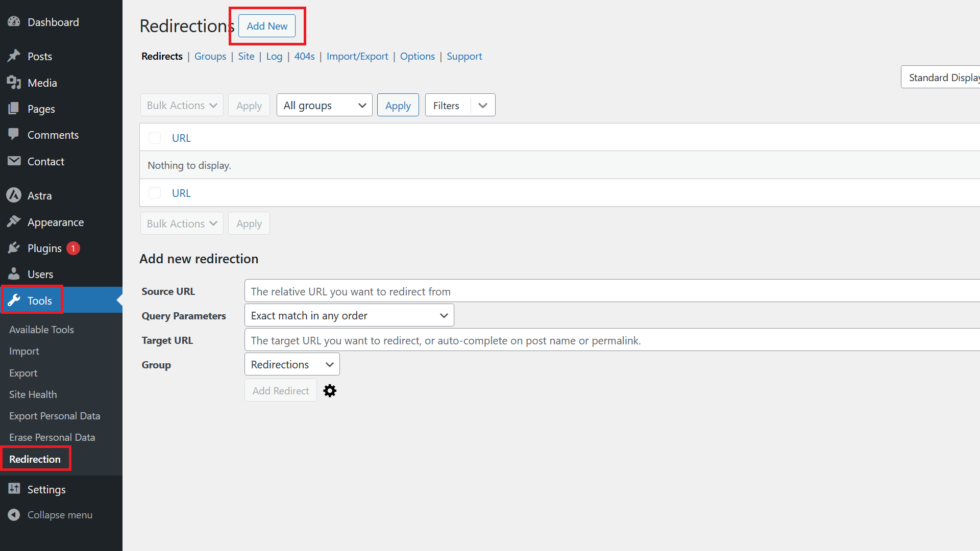Screen dimensions: 980x551
Task: Open the All groups dropdown
Action: click(324, 105)
